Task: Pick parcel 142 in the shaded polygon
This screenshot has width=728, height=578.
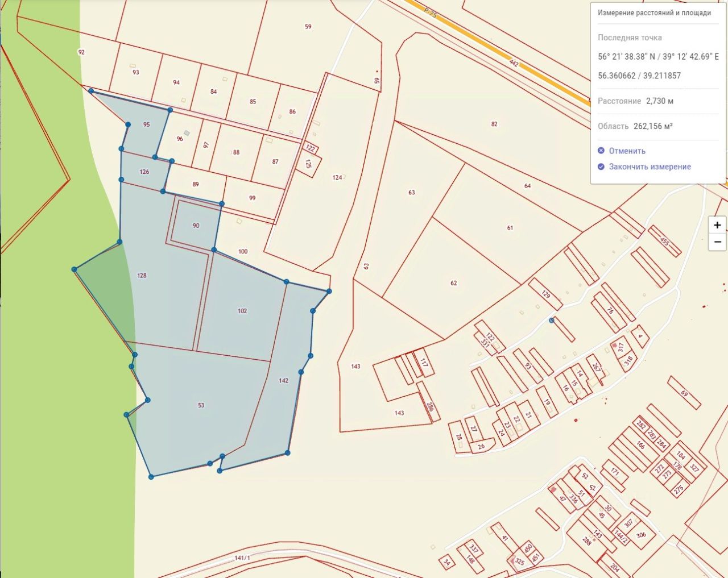Action: click(284, 381)
